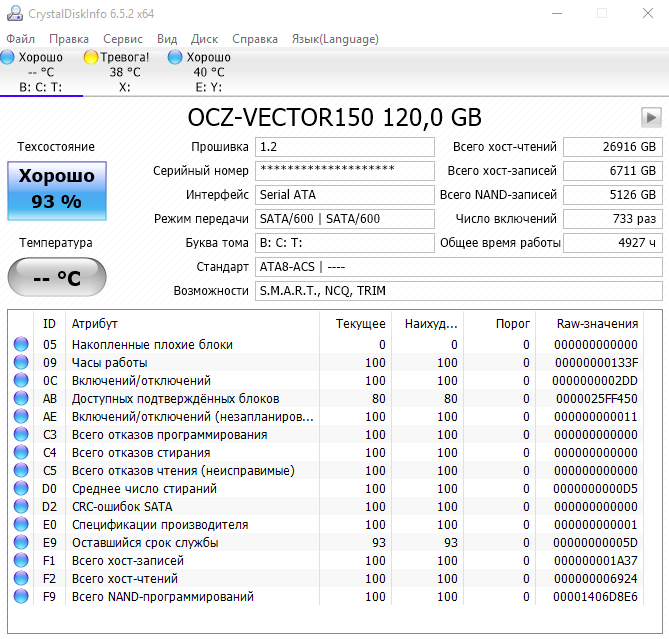This screenshot has height=639, width=669.
Task: Select row Среднее число стираний
Action: pyautogui.click(x=326, y=488)
